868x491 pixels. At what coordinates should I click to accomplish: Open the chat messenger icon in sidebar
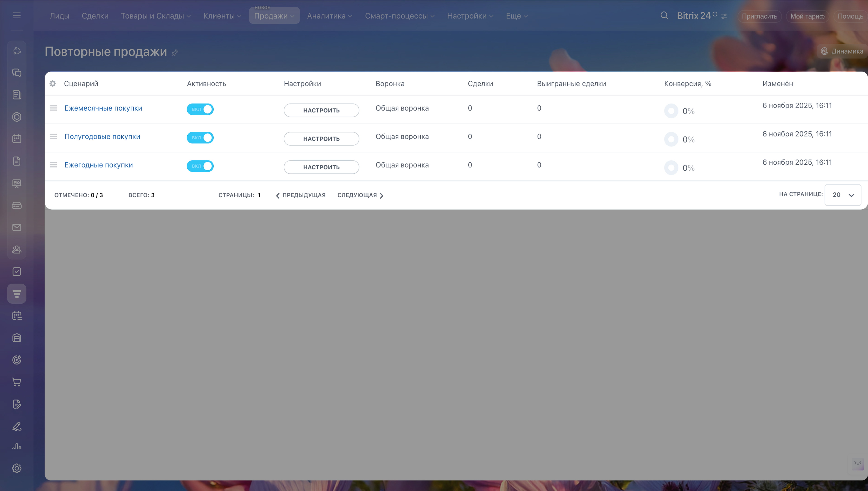click(x=17, y=73)
